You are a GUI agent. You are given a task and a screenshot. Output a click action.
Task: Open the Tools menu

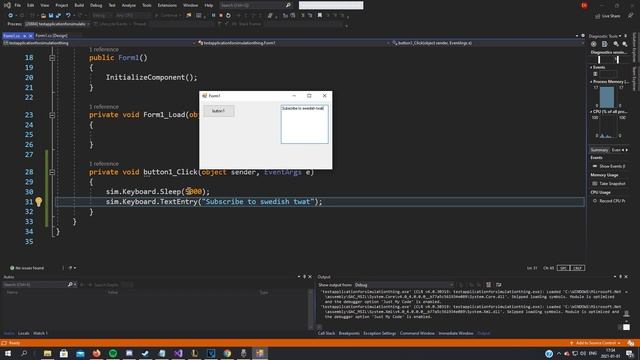(x=147, y=5)
